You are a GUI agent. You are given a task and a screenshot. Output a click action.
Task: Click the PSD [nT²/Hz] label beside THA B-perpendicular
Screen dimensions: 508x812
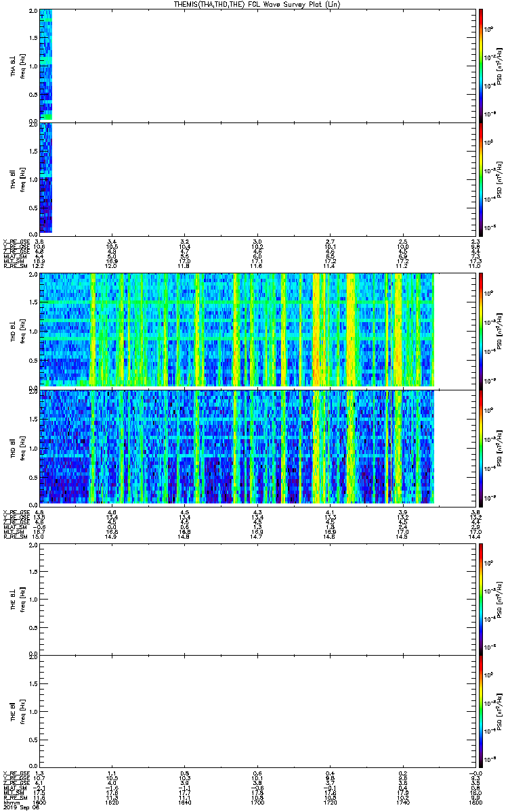click(499, 65)
